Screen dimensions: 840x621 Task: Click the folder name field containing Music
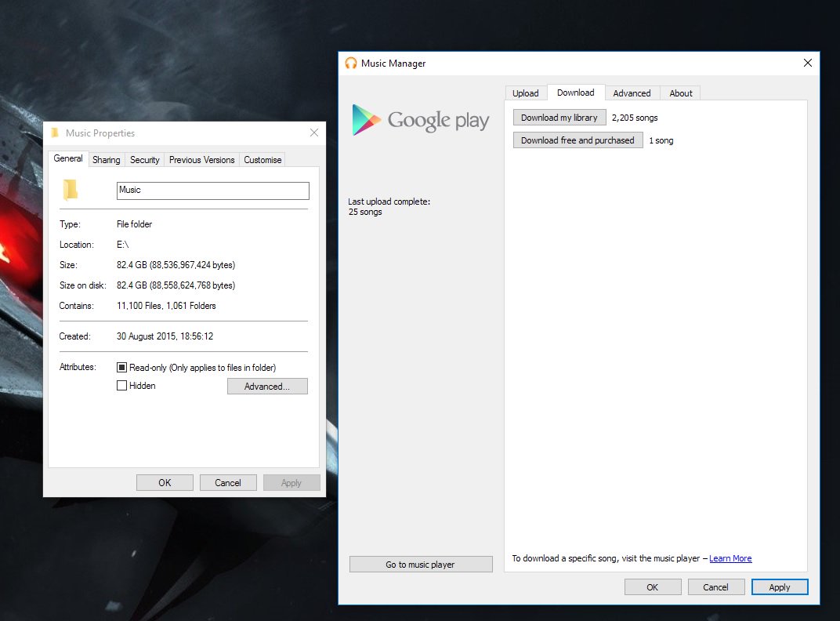point(212,191)
